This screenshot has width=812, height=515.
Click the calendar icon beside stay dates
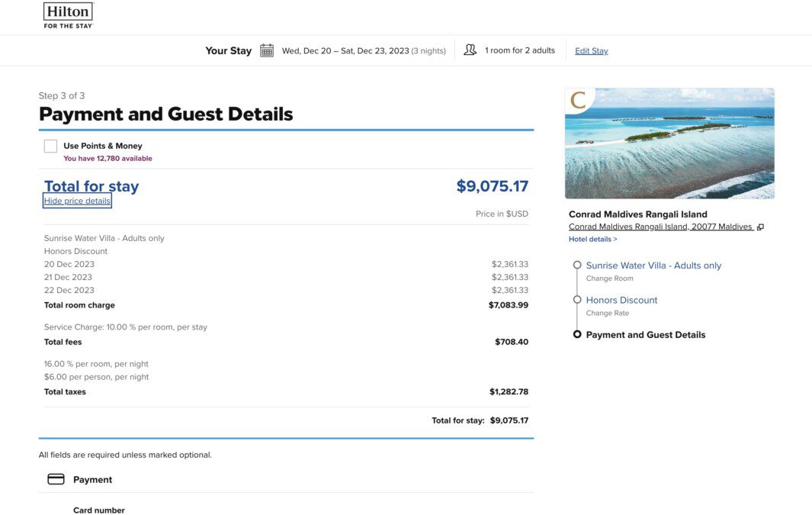coord(267,50)
